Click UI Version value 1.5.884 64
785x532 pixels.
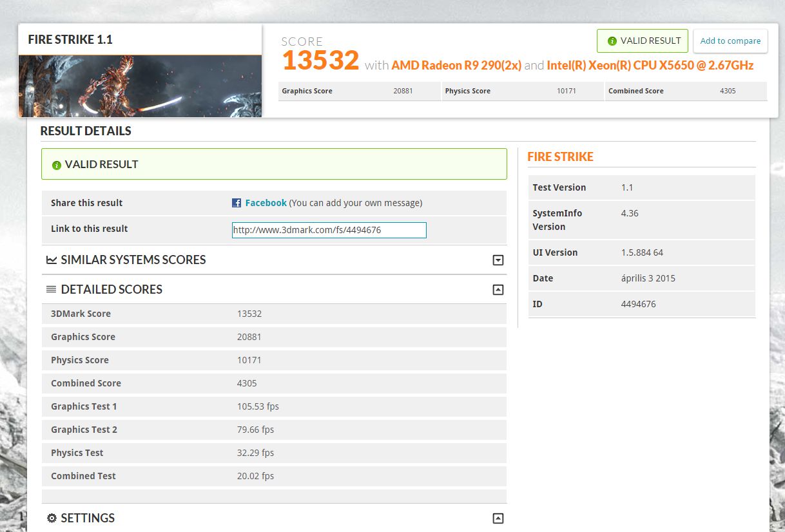(x=642, y=252)
